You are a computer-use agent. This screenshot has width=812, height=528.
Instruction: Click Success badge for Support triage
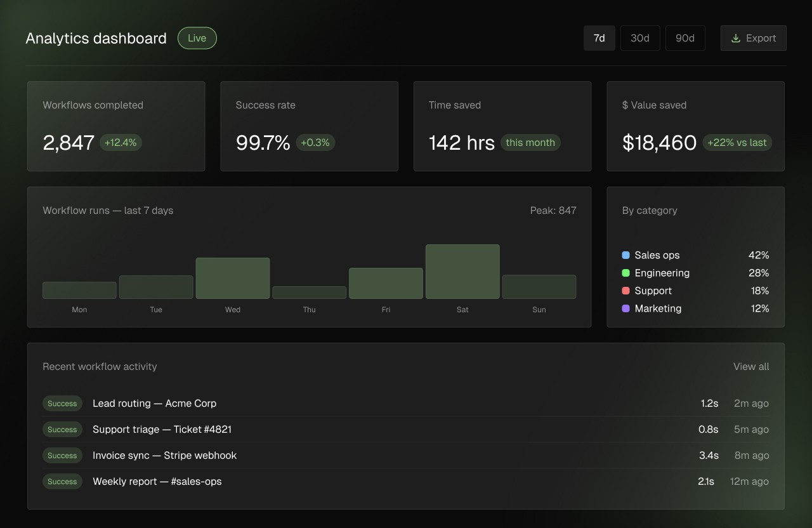62,429
